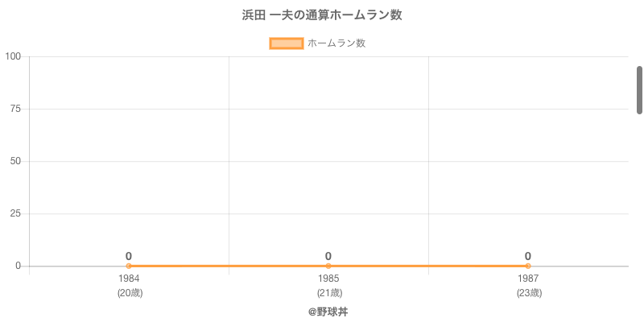Click the 50 y-axis tick label
This screenshot has height=322, width=644.
(x=15, y=161)
